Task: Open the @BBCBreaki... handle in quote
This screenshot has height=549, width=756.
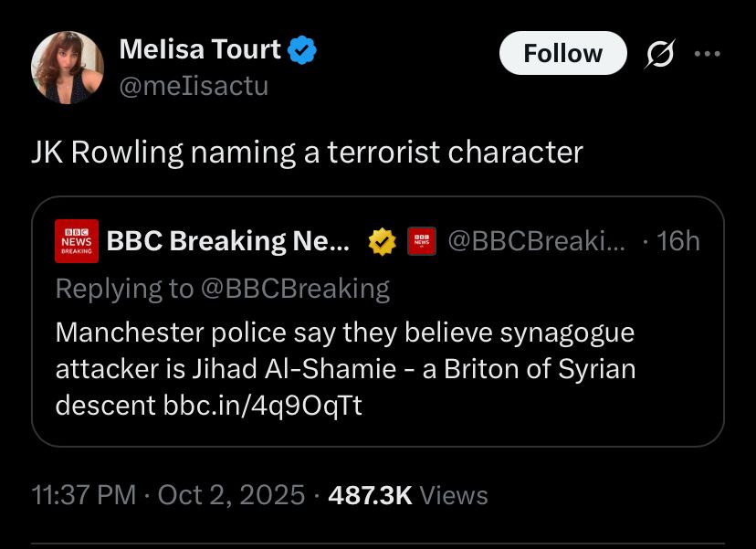Action: click(538, 240)
